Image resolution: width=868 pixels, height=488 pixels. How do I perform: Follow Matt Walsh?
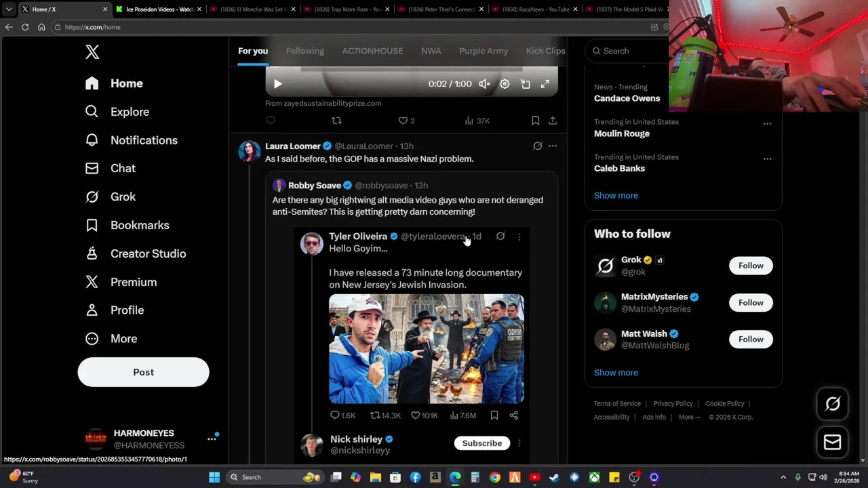751,340
